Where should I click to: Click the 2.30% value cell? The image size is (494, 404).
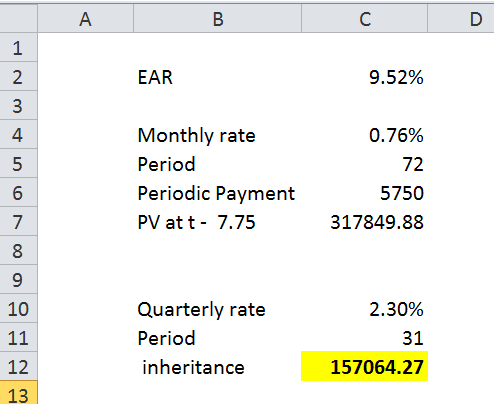point(365,309)
